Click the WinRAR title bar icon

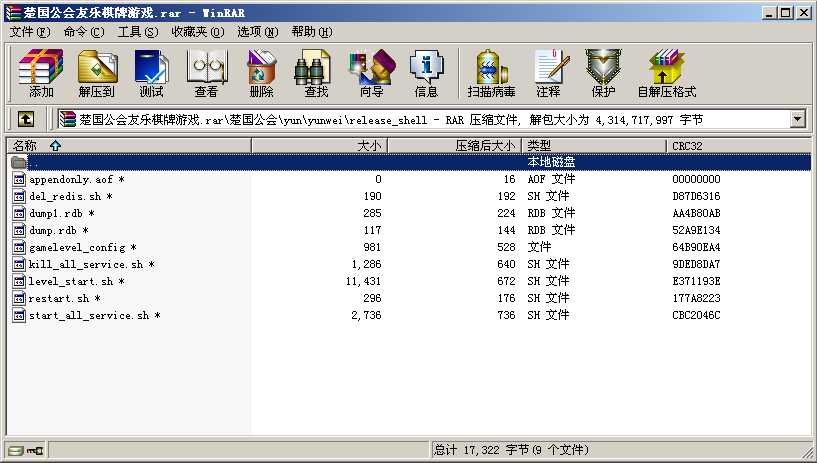pos(14,12)
